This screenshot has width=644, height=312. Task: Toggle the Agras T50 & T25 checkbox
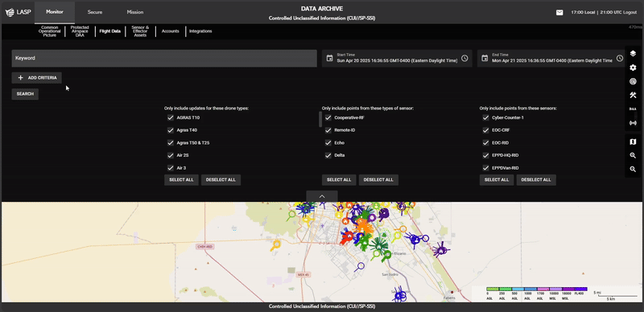(171, 143)
